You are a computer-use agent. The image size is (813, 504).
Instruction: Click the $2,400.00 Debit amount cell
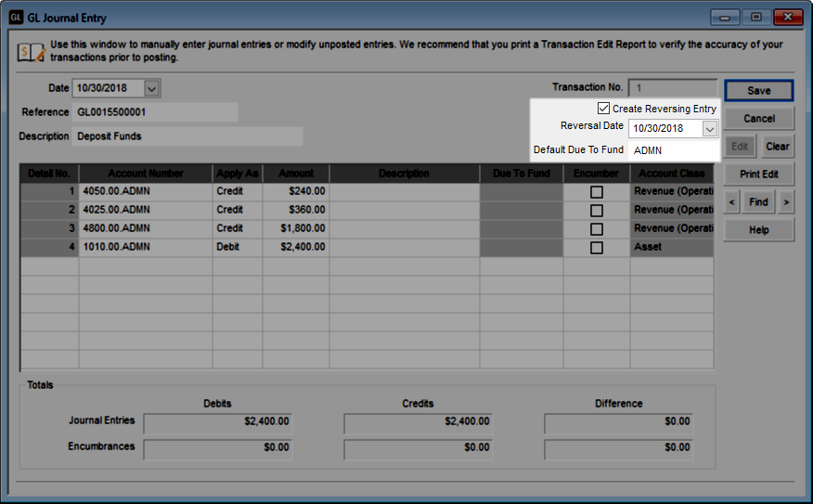(295, 247)
